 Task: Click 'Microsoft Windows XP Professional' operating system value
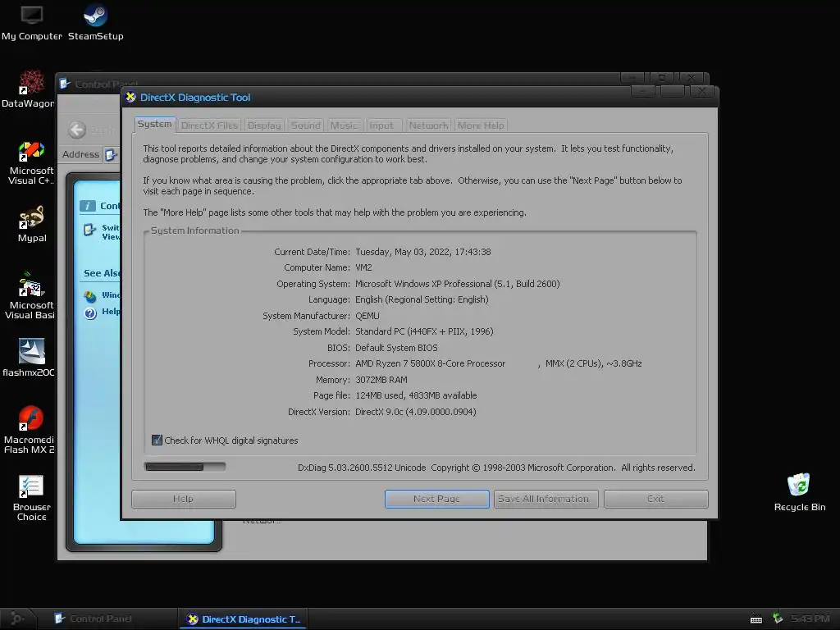pos(458,284)
